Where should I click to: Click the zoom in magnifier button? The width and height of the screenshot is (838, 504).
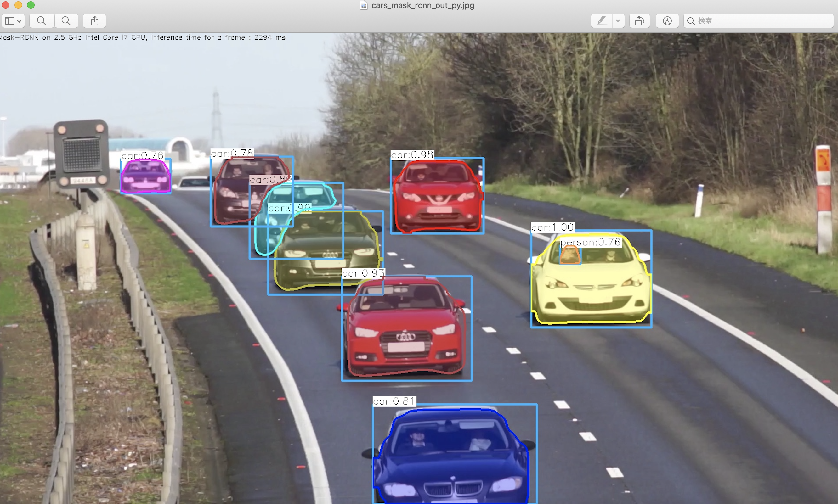click(66, 21)
